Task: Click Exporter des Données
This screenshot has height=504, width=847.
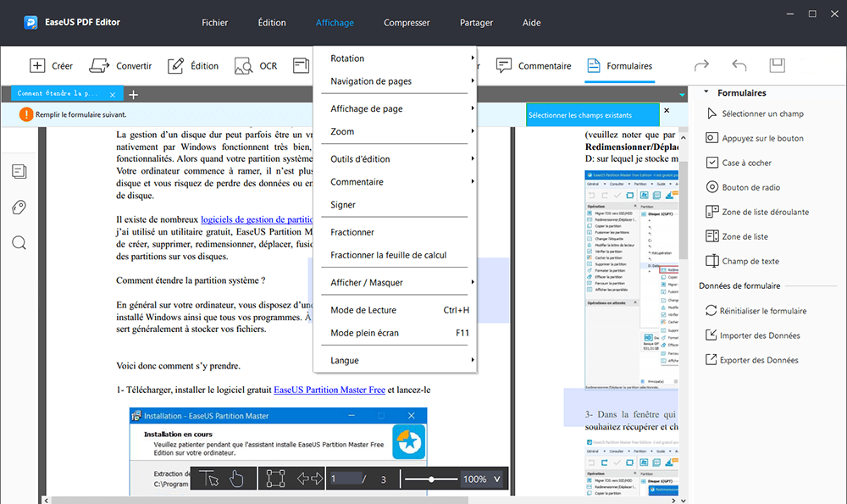Action: [751, 360]
